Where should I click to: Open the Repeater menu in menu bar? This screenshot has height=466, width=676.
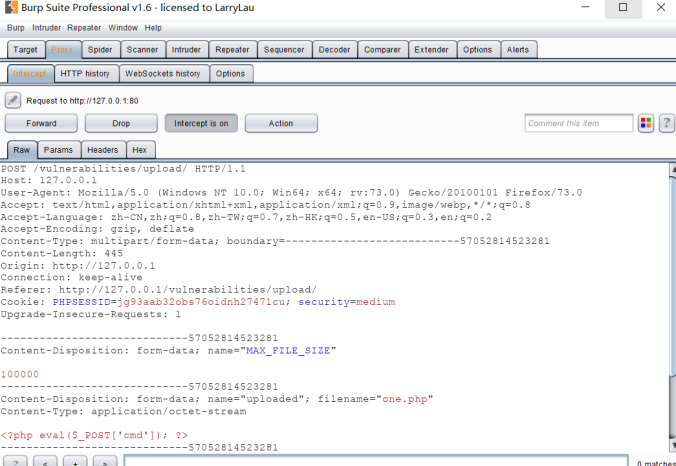[84, 28]
